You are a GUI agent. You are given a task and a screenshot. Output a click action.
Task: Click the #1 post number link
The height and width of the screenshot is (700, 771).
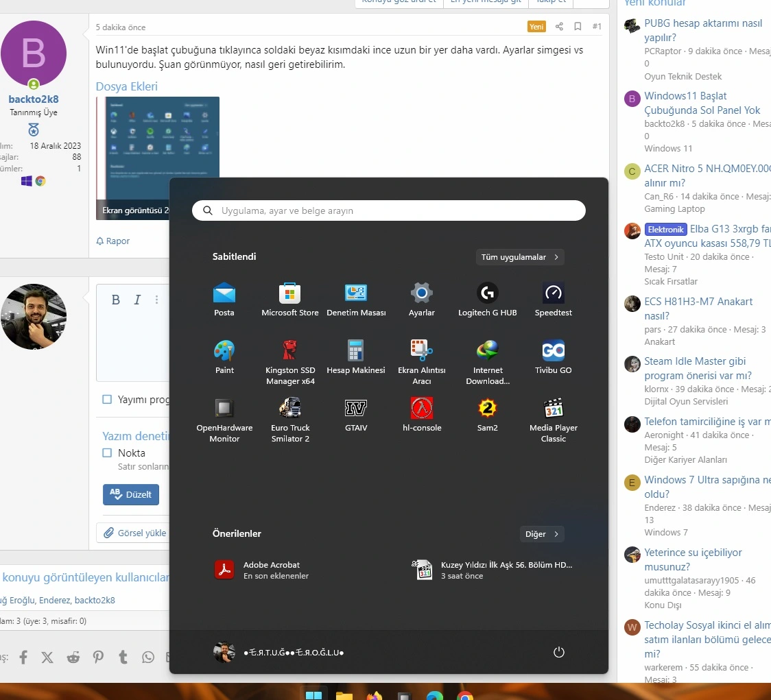597,27
